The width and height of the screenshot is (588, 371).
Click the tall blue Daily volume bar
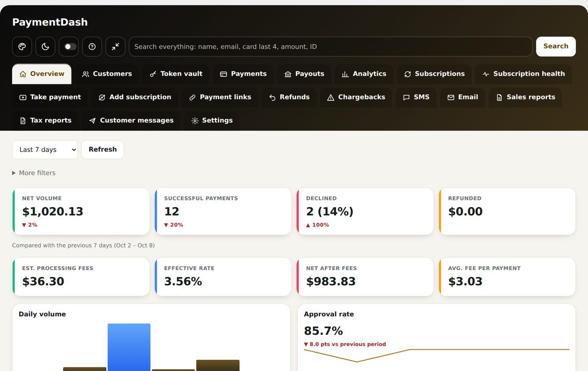click(x=129, y=347)
